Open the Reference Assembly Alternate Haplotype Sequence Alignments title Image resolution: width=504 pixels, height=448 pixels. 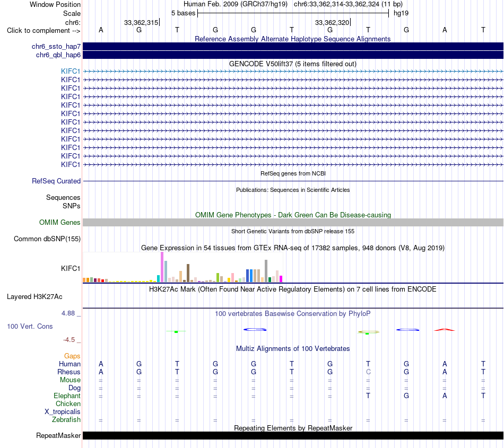(x=292, y=39)
